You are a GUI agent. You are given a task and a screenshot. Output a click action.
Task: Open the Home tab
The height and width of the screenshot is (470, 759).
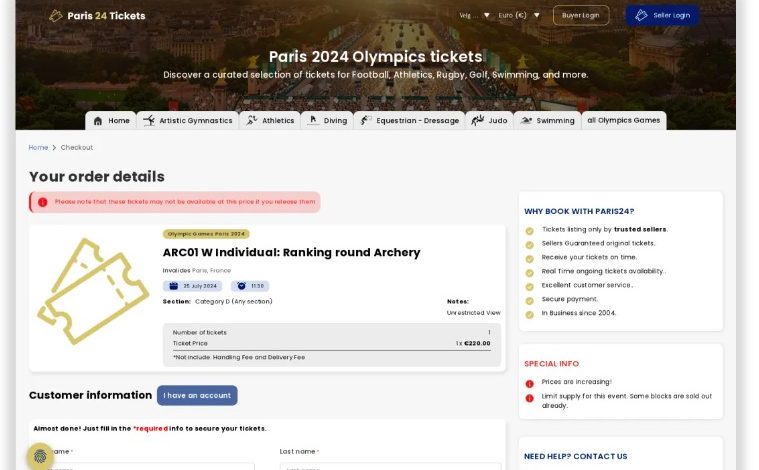[110, 121]
